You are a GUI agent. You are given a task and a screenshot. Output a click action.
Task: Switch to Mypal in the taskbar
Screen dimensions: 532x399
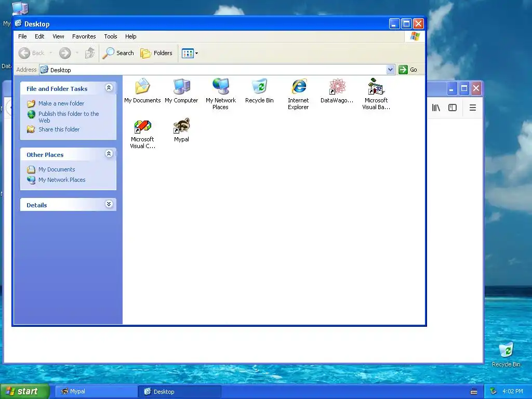96,392
